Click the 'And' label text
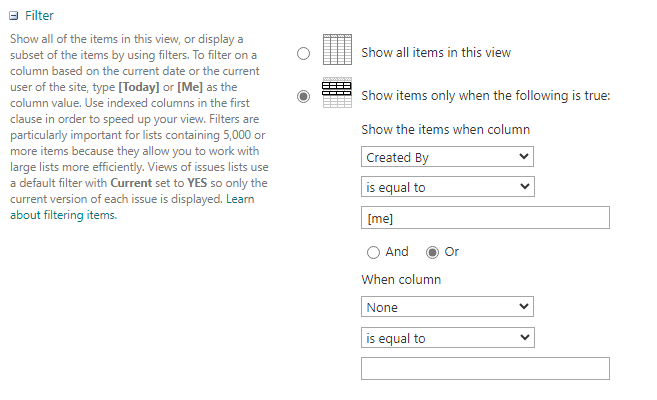The image size is (657, 400). pos(397,252)
